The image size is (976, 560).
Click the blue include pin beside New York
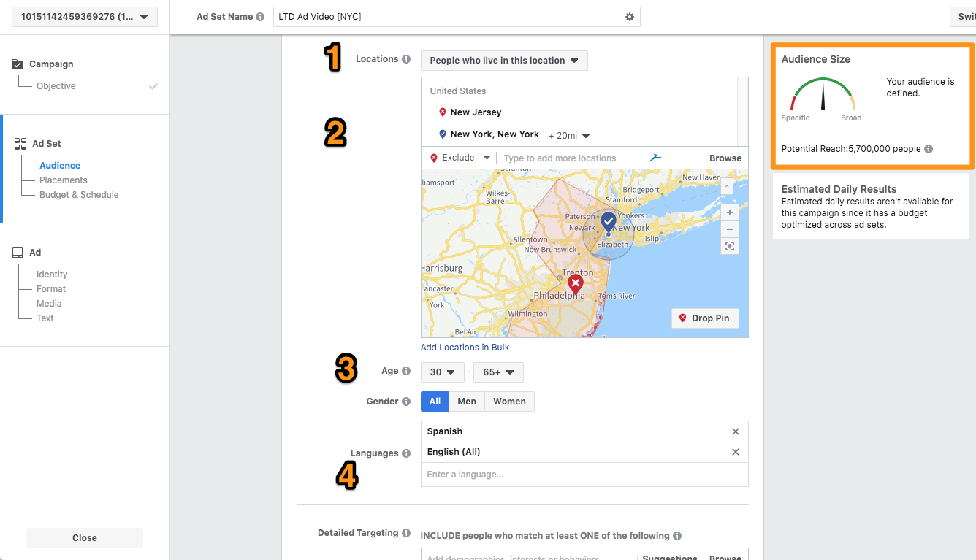tap(442, 134)
